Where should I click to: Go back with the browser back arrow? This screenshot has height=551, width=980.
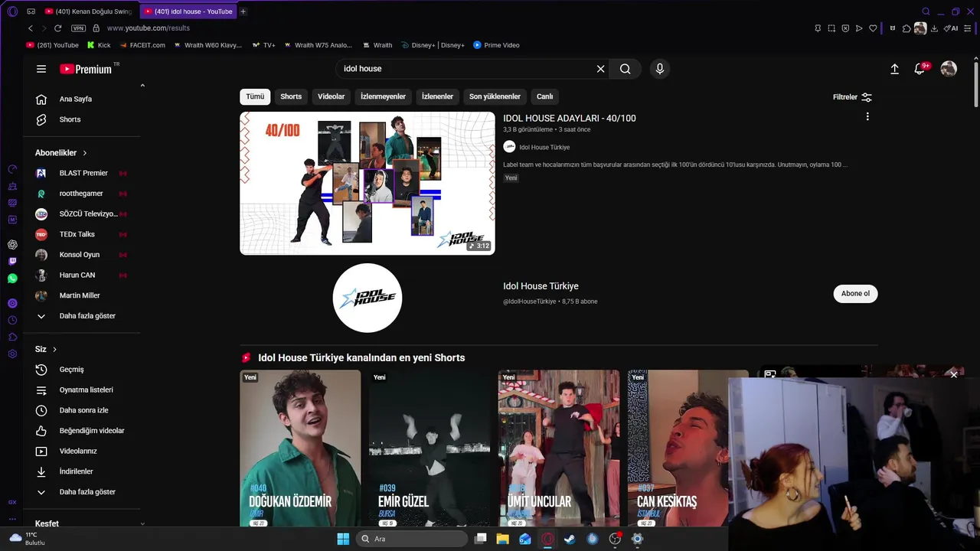[31, 28]
